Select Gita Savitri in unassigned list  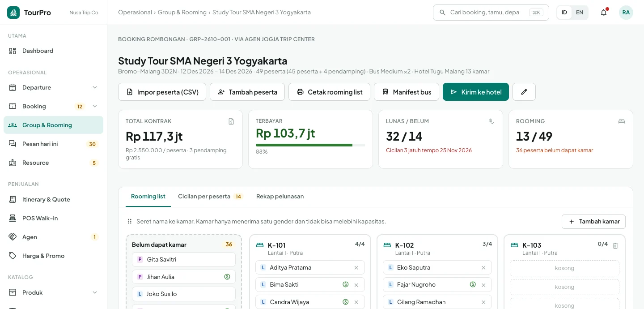(184, 259)
